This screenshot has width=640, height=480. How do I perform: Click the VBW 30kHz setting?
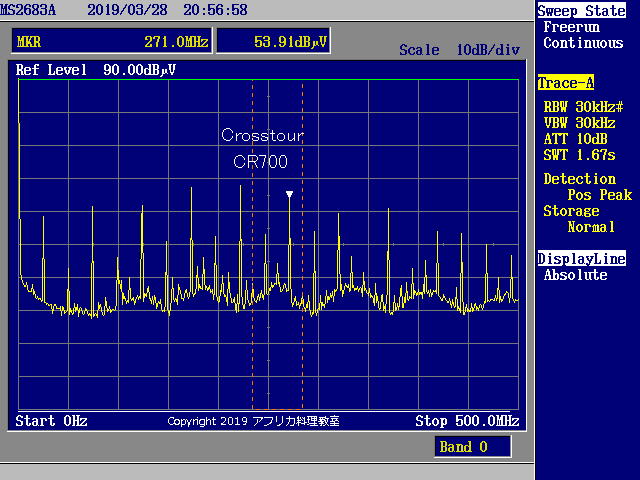pos(580,123)
